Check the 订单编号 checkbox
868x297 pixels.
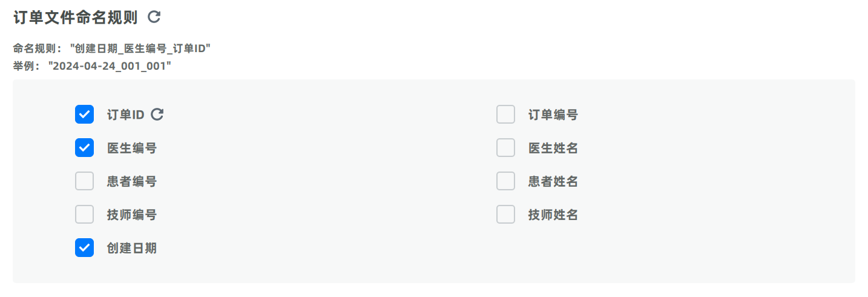tap(505, 114)
